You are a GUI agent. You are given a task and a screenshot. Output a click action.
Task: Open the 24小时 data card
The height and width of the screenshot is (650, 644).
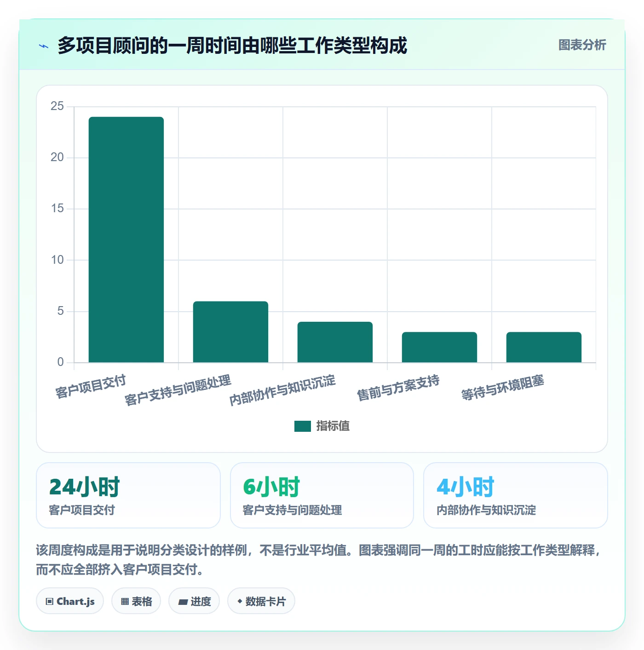click(x=128, y=495)
